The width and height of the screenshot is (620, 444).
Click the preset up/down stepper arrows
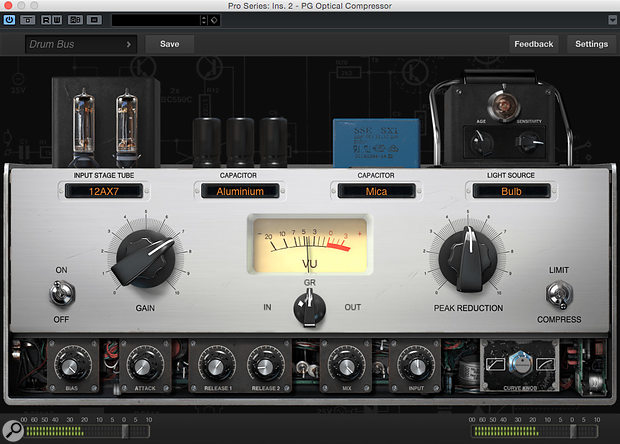click(x=204, y=20)
